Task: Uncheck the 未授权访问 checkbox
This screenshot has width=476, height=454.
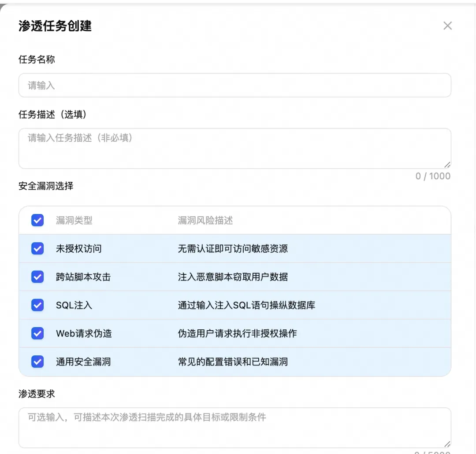Action: [37, 248]
